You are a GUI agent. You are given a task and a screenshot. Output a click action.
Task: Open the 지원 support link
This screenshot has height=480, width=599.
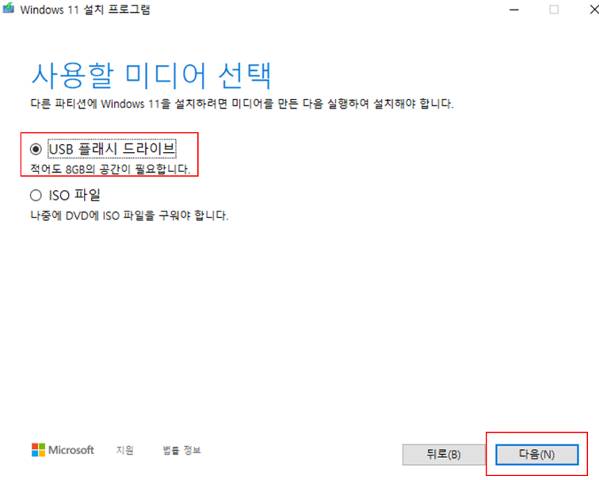(x=125, y=450)
